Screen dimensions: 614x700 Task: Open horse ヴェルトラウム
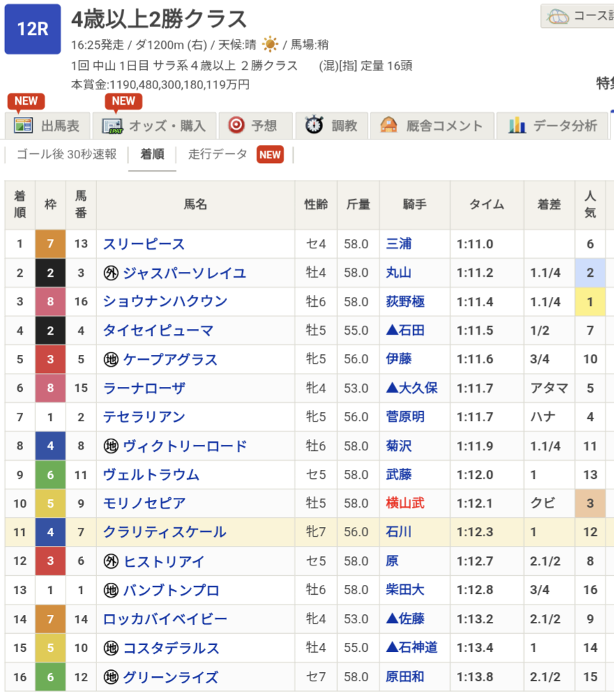[151, 475]
